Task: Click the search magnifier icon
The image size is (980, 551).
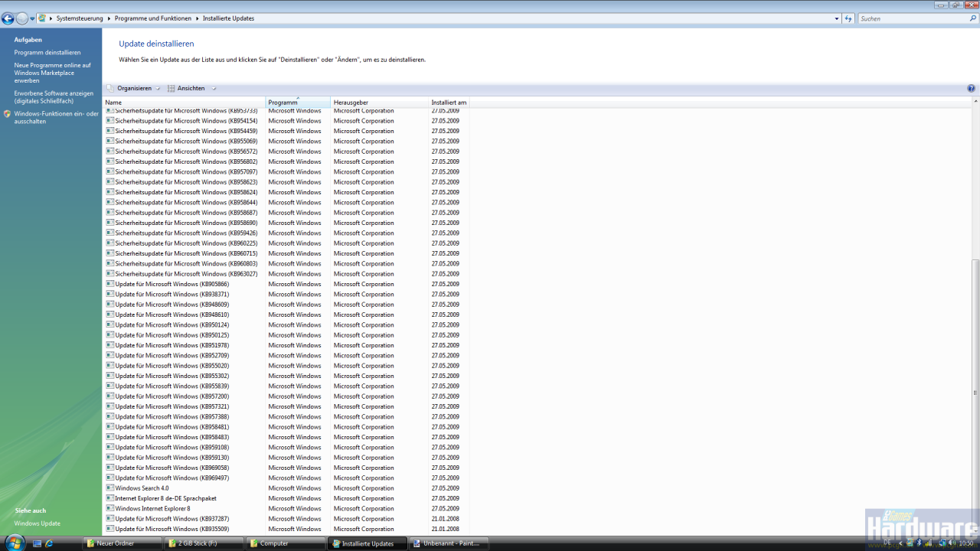Action: pos(972,18)
